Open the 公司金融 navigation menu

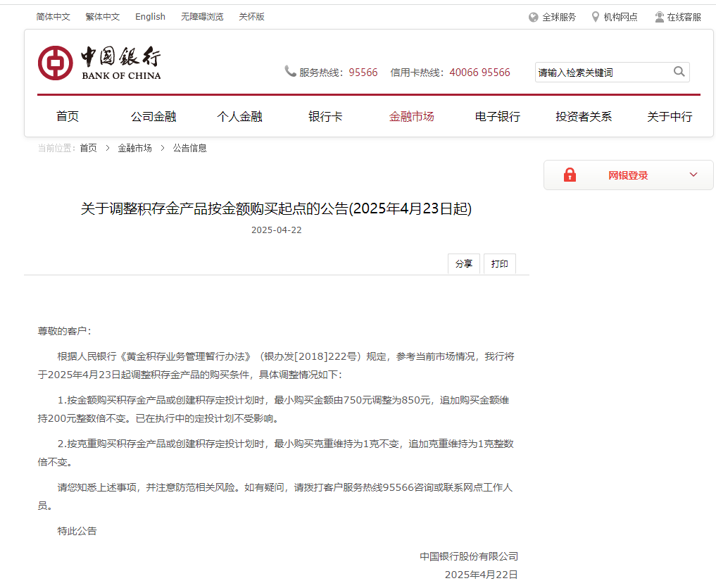[153, 116]
